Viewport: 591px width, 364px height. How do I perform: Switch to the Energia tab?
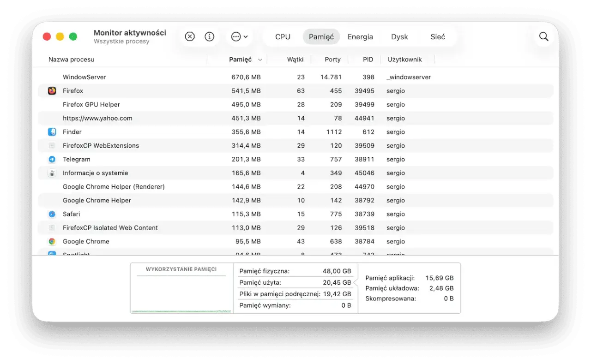tap(360, 37)
